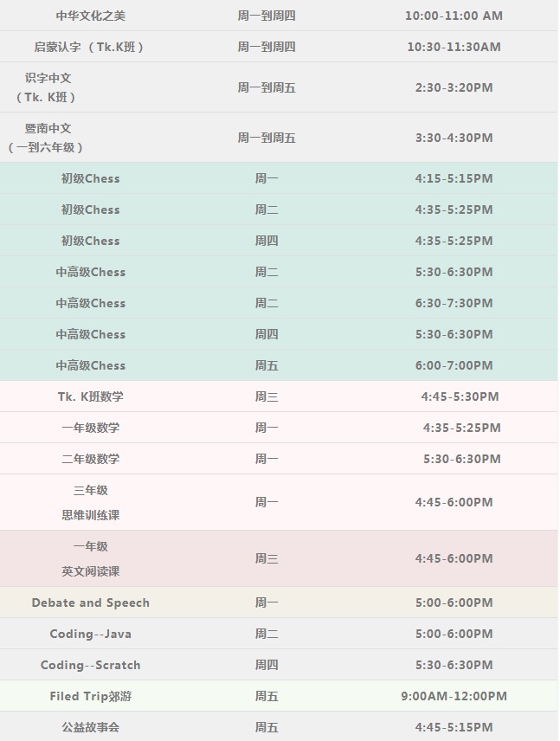
Task: Click the 6:30-7:30PM Chess time slot
Action: point(454,303)
